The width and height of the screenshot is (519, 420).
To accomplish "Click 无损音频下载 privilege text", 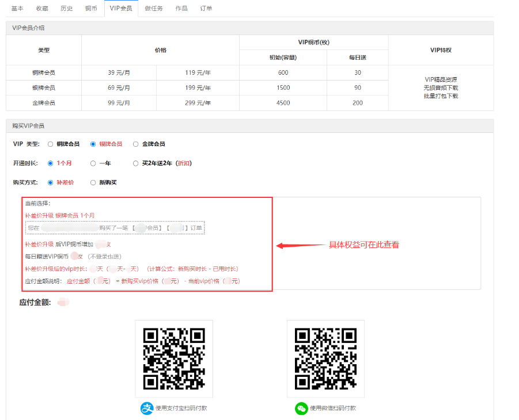I will 441,88.
